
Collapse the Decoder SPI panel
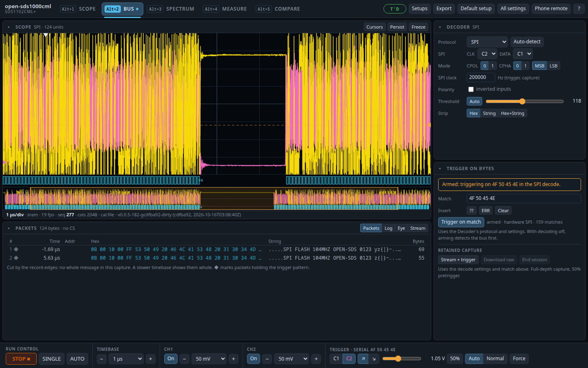(440, 27)
